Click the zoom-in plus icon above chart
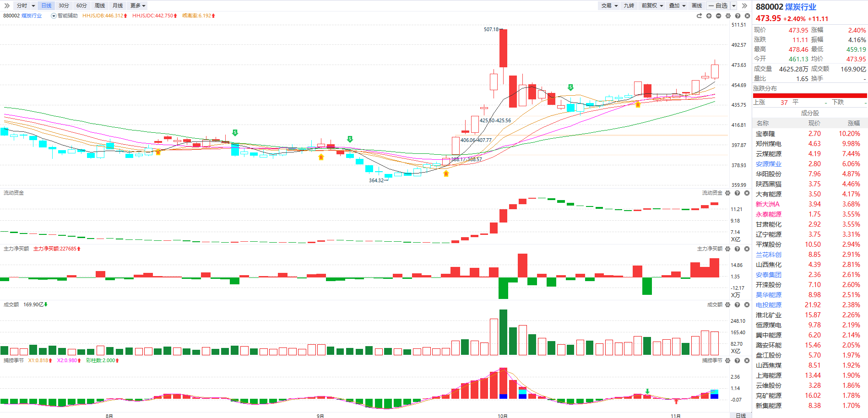 pyautogui.click(x=709, y=16)
